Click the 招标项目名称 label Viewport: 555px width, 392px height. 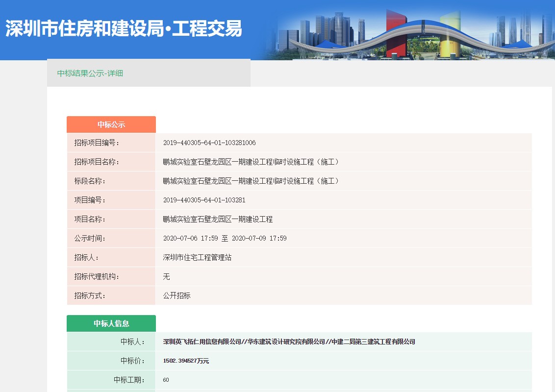97,162
